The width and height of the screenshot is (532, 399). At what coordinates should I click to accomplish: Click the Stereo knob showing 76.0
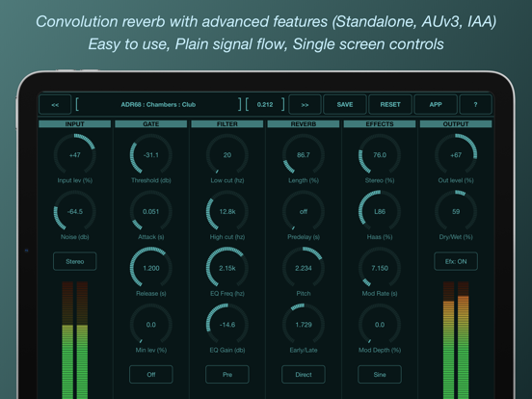380,155
